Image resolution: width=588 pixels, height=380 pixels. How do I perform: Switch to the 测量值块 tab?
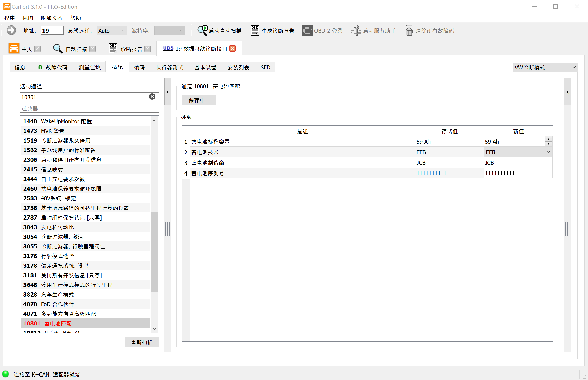click(x=90, y=67)
